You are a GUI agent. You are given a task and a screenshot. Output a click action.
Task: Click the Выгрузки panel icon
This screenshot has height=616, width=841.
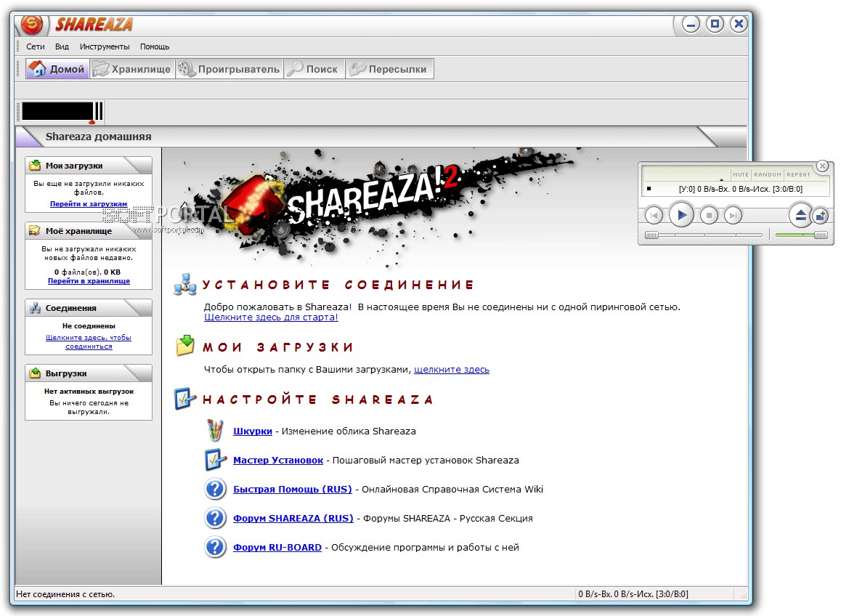(35, 373)
